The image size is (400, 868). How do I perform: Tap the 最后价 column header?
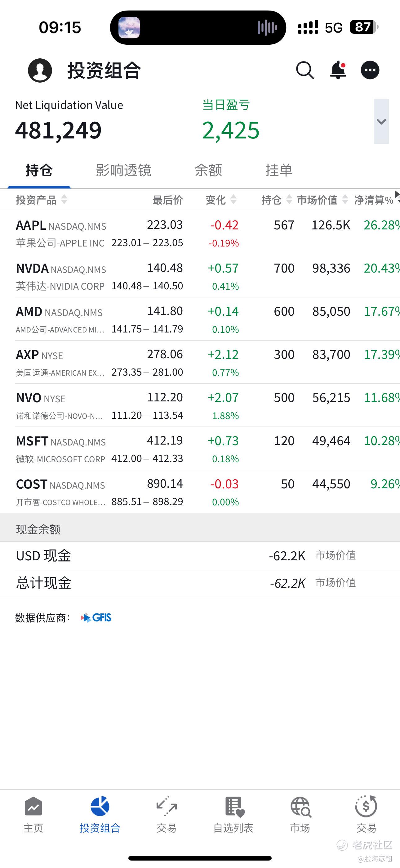point(168,200)
